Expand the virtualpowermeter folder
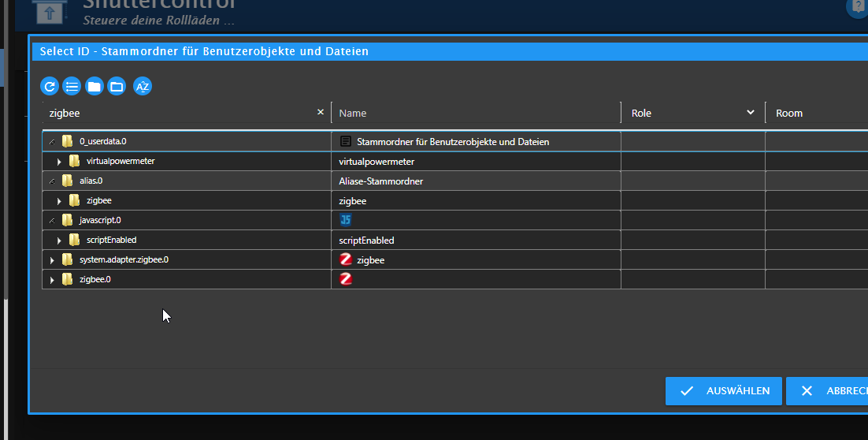 pyautogui.click(x=59, y=162)
